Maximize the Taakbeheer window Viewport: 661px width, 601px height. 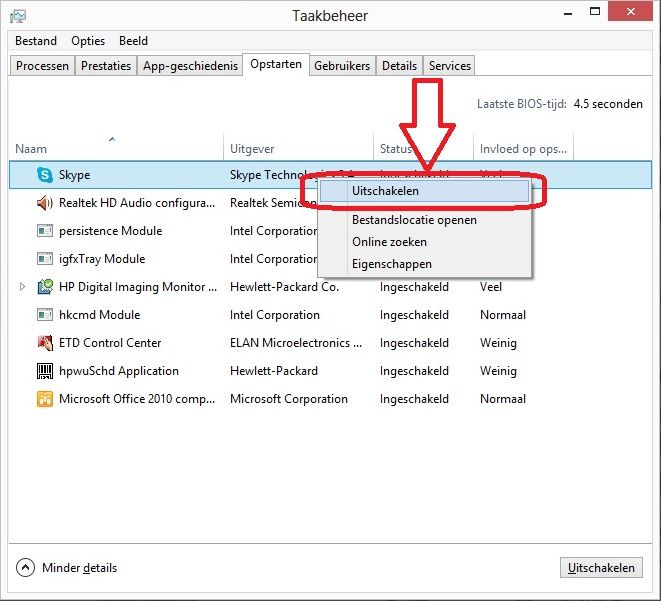coord(595,12)
